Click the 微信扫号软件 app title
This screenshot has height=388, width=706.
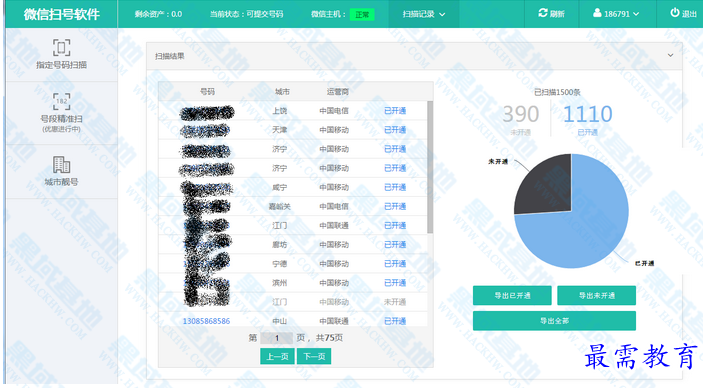click(62, 14)
